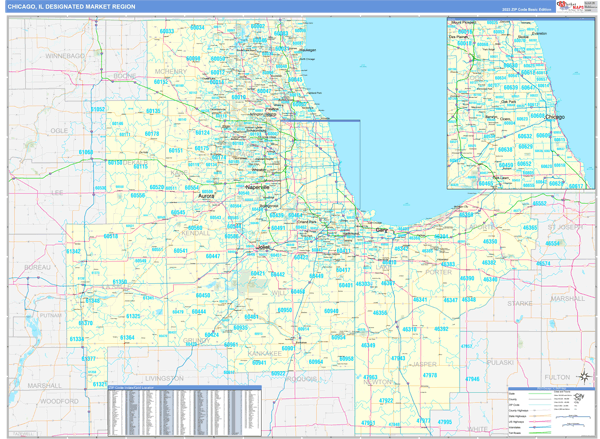600x439 pixels.
Task: Click the WOODFORD county label
Action: [x=59, y=401]
